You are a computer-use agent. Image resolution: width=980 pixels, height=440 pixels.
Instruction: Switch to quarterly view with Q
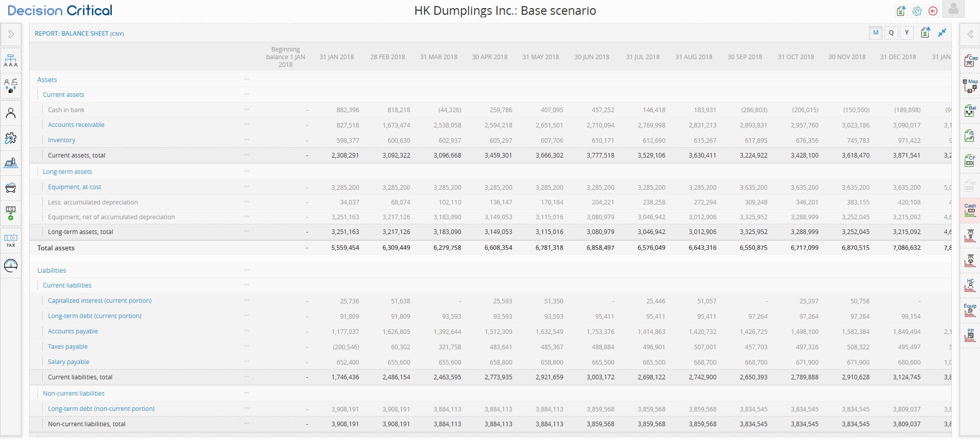point(891,33)
